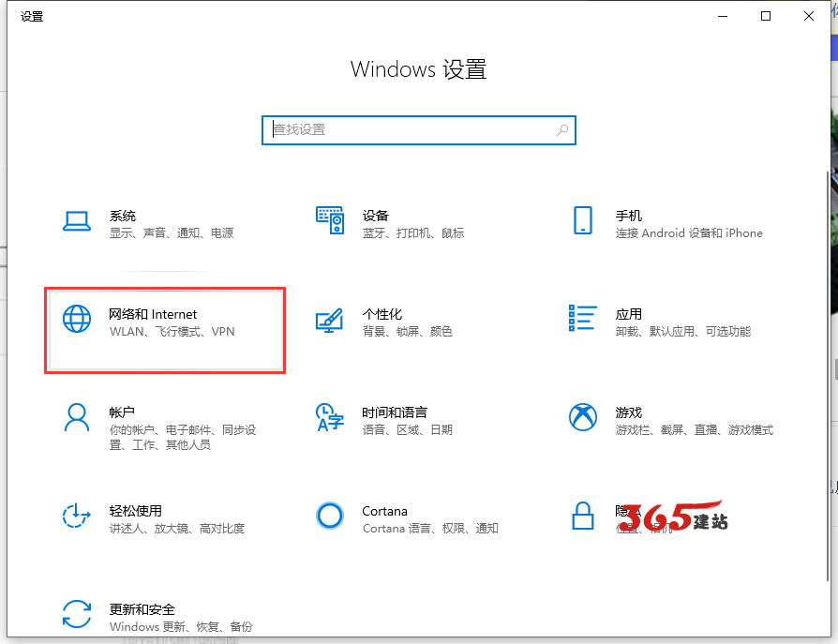Click the keyboard-and-speaker icon beside 设备
The width and height of the screenshot is (838, 644).
coord(330,220)
